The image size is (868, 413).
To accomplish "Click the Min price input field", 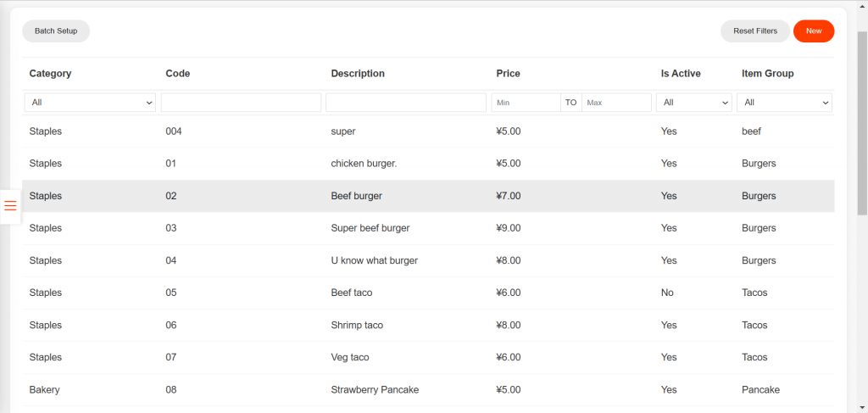I will coord(526,103).
